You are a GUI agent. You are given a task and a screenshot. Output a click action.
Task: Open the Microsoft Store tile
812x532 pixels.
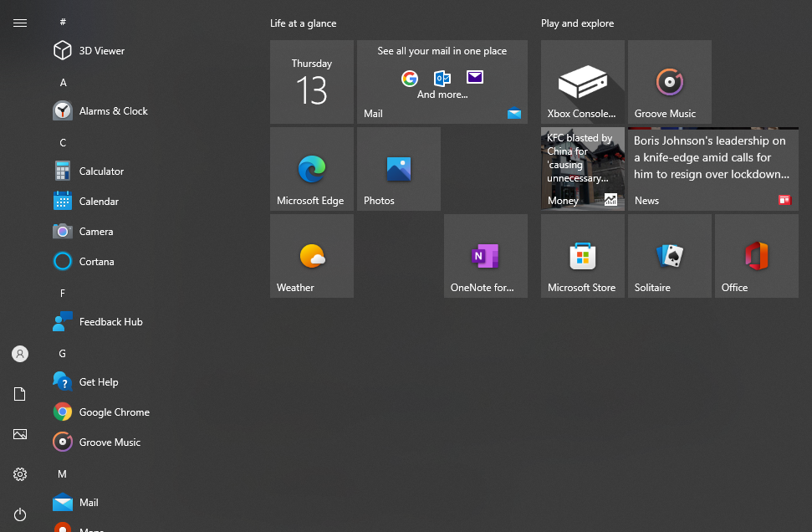point(583,256)
